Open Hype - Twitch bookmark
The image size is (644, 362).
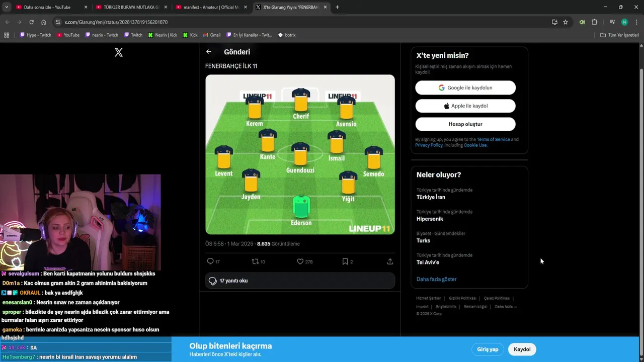(35, 35)
